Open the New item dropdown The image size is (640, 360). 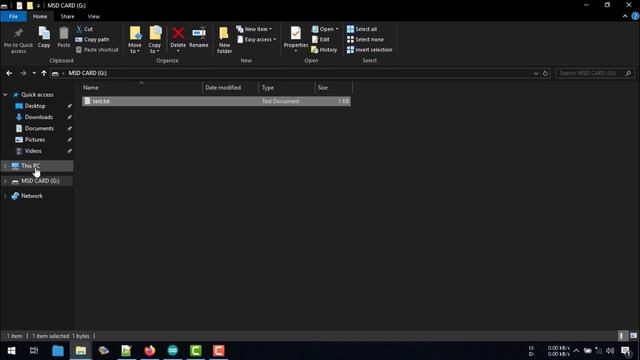[254, 29]
